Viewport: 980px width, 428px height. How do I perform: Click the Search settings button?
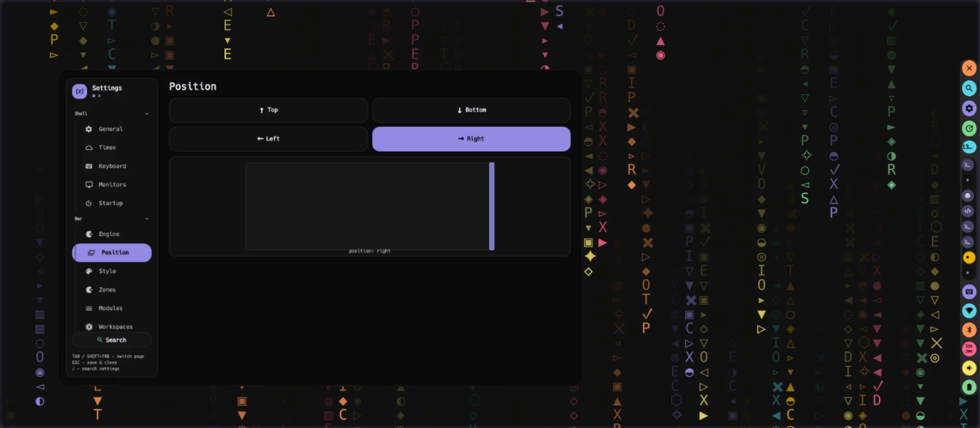coord(112,340)
